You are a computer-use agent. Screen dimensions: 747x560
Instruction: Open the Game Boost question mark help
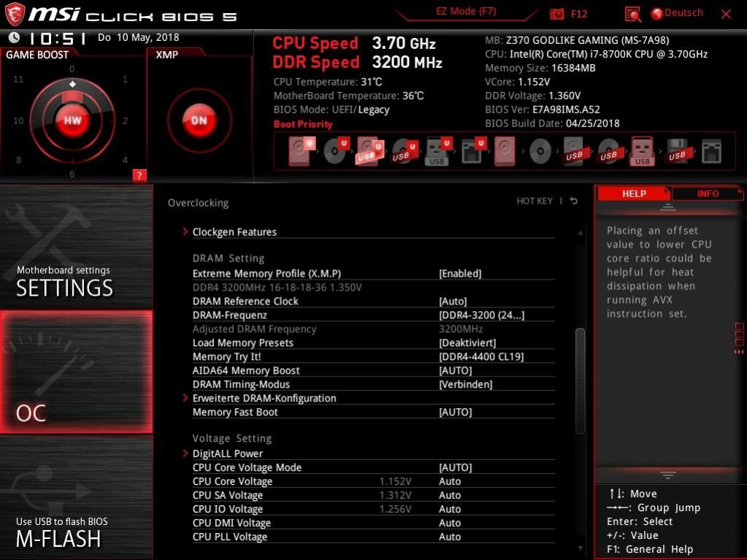click(139, 175)
